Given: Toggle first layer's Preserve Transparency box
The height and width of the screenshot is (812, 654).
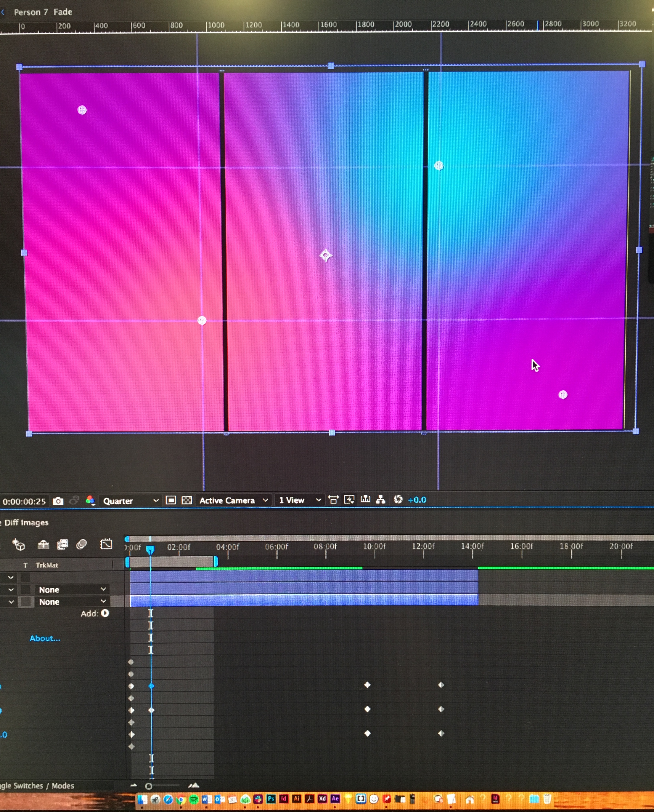Looking at the screenshot, I should 25,577.
